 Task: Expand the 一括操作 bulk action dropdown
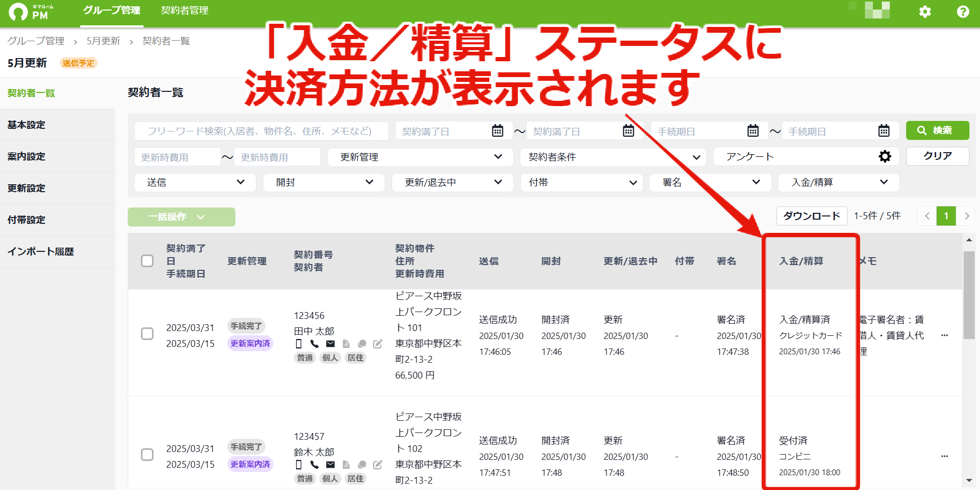tap(182, 216)
